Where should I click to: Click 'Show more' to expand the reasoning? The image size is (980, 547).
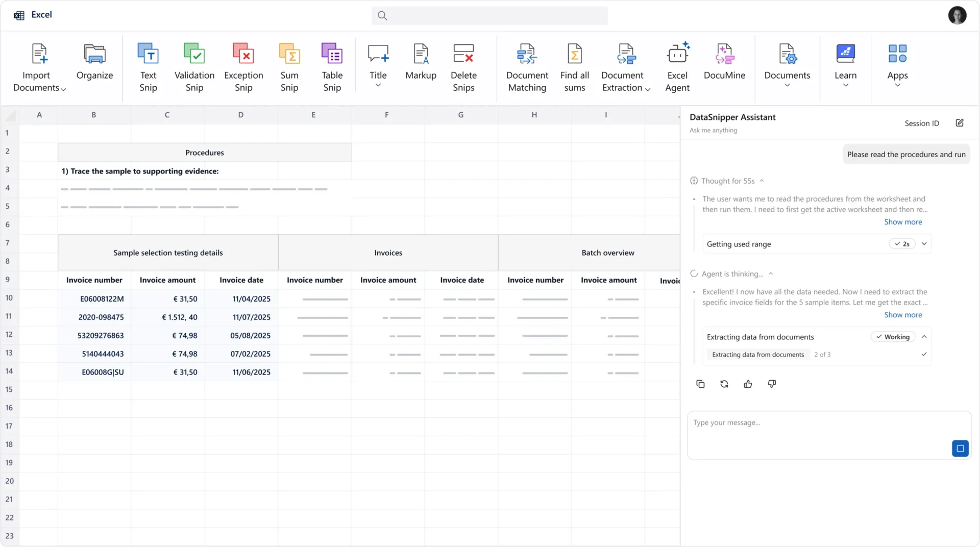pos(903,221)
